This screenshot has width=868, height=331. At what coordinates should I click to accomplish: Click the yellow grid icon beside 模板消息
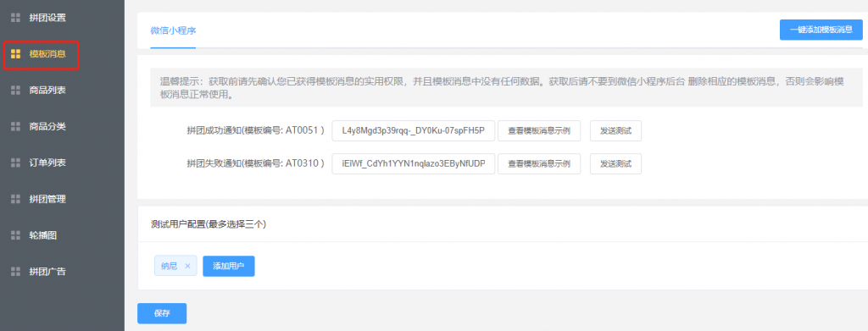(15, 53)
